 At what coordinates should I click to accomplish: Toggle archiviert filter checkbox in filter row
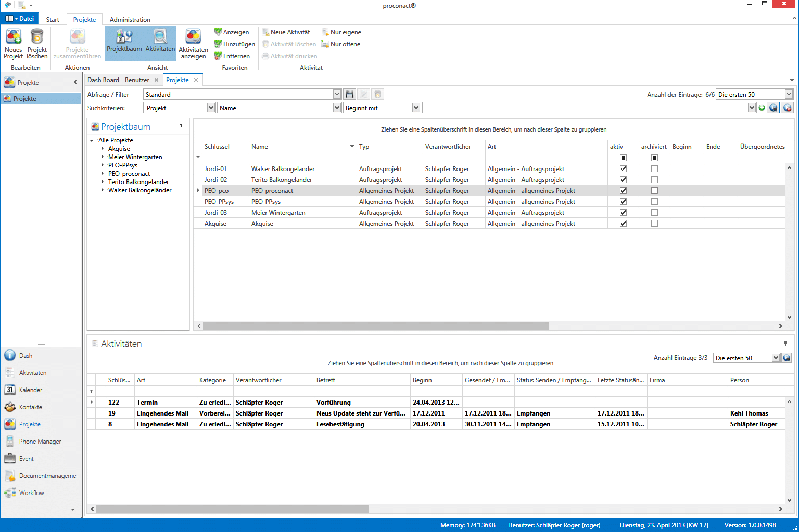click(x=654, y=158)
